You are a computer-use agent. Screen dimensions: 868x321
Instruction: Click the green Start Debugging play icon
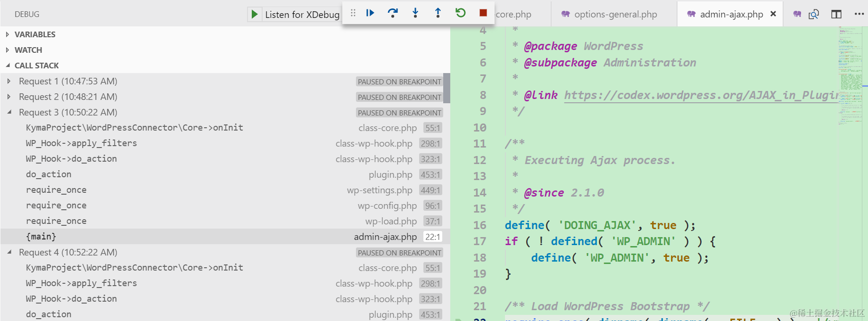(x=254, y=14)
